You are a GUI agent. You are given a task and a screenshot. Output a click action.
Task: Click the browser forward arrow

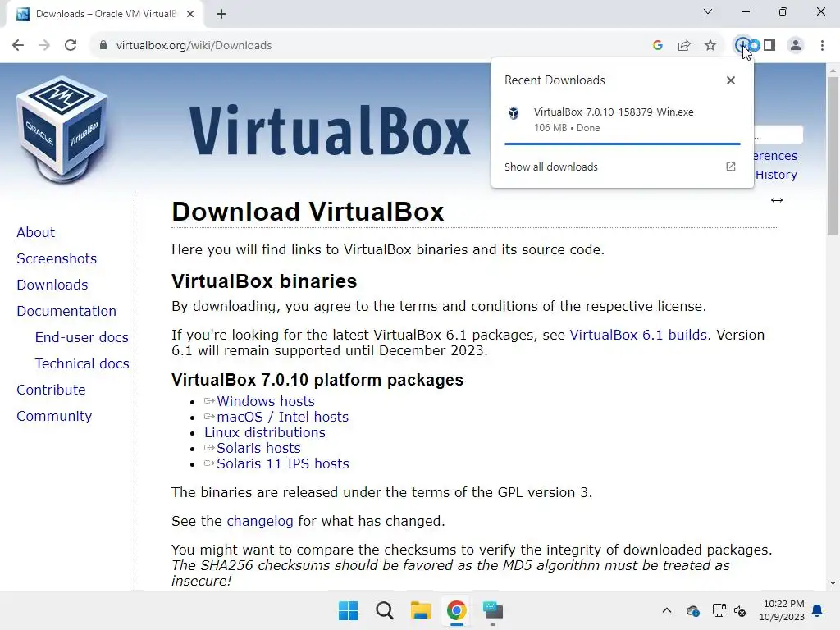click(44, 46)
